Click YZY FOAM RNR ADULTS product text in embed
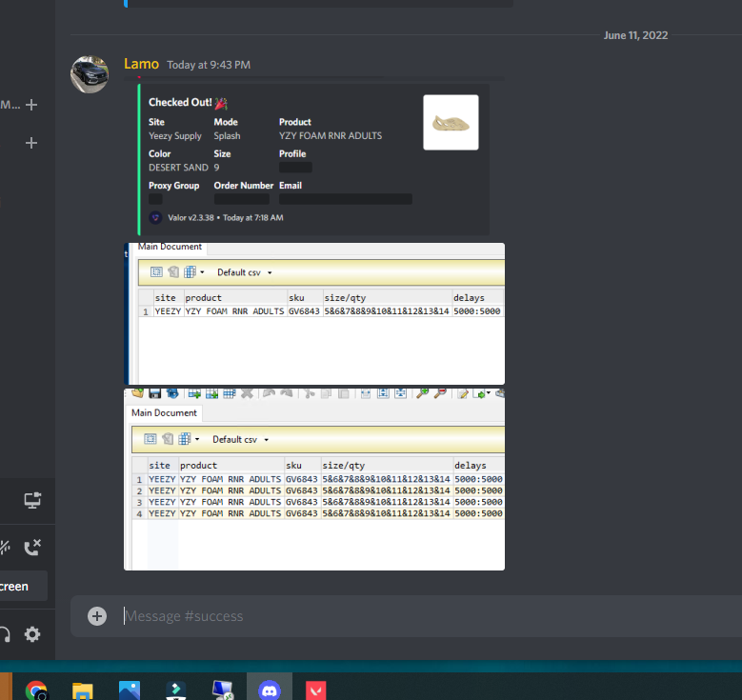The width and height of the screenshot is (742, 700). pos(331,136)
